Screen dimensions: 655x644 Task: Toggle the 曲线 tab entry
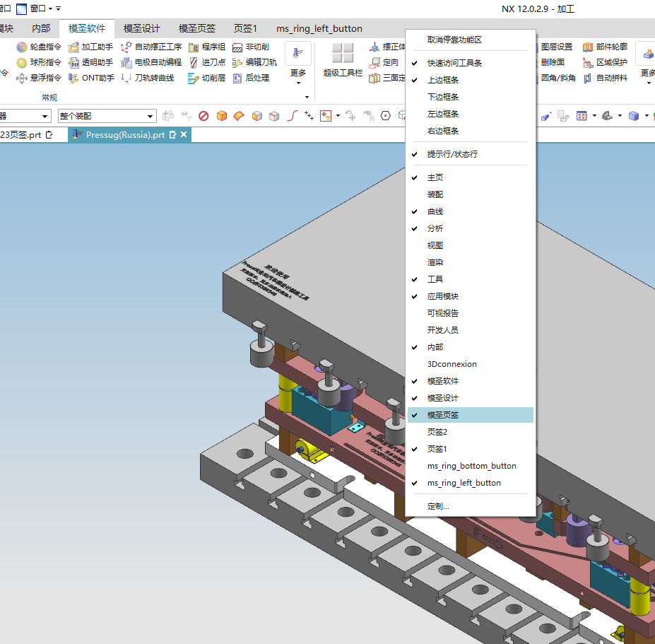point(471,211)
